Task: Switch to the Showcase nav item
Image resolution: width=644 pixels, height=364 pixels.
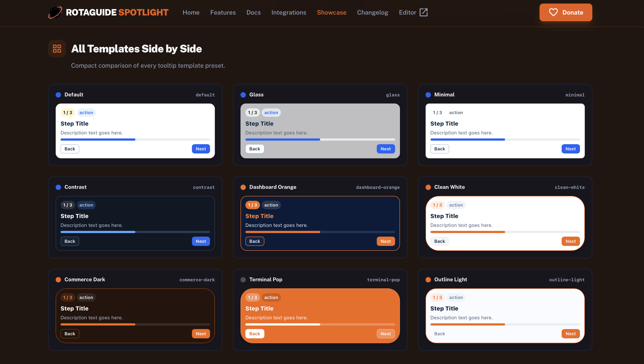Action: [x=332, y=12]
